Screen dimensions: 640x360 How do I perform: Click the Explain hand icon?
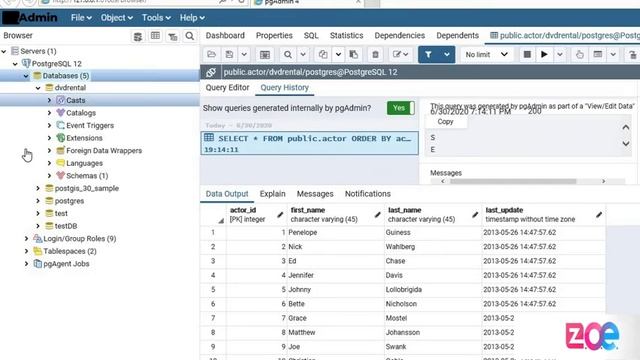580,55
